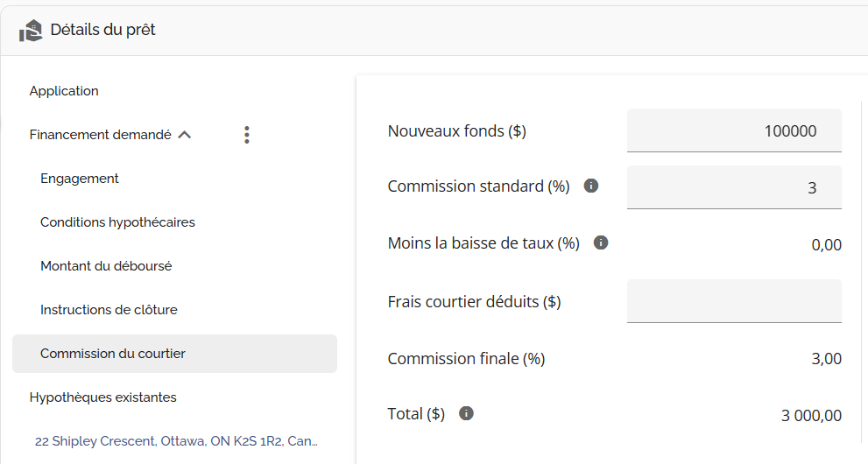Screen dimensions: 868x464
Task: Open the three-dot menu beside Financement demandé
Action: click(247, 135)
